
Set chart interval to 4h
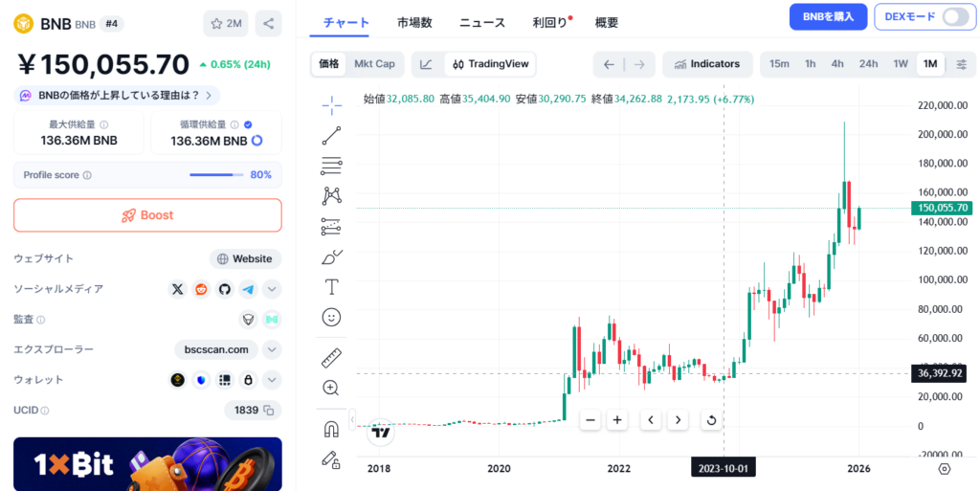(x=837, y=64)
